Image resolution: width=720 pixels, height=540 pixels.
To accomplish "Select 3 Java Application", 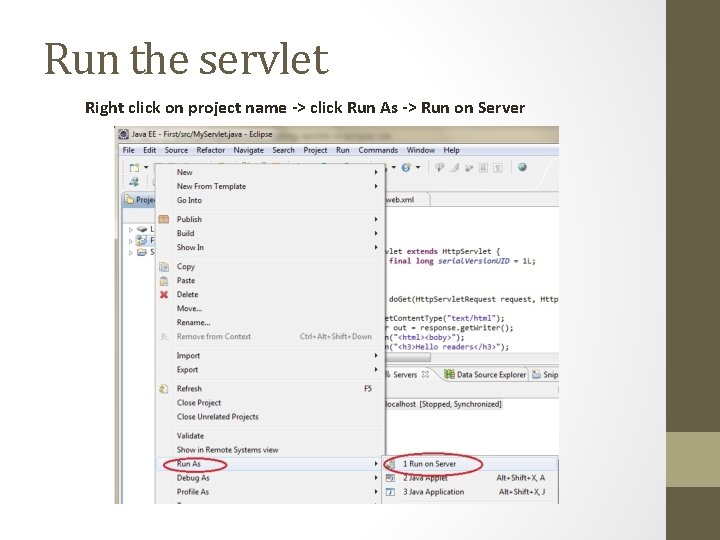I will pos(471,492).
